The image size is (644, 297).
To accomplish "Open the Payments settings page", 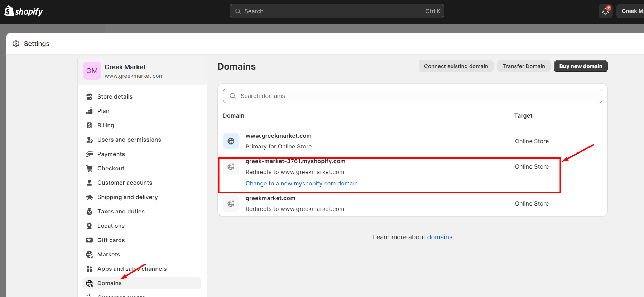I will pos(111,154).
